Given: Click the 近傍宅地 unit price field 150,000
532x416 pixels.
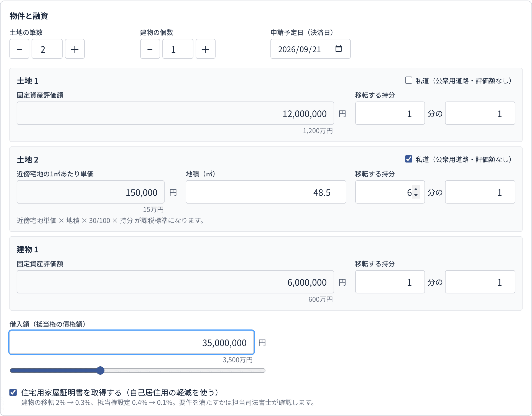Looking at the screenshot, I should [91, 192].
